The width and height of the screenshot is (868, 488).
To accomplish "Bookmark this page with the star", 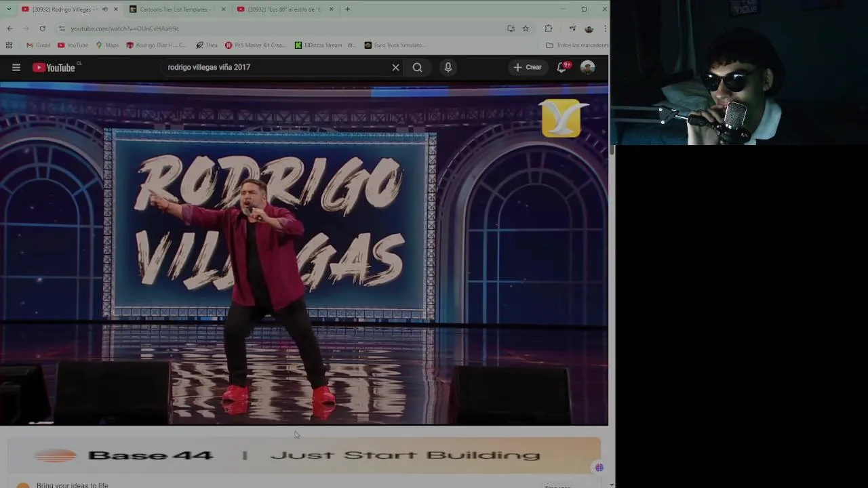I will pyautogui.click(x=526, y=28).
